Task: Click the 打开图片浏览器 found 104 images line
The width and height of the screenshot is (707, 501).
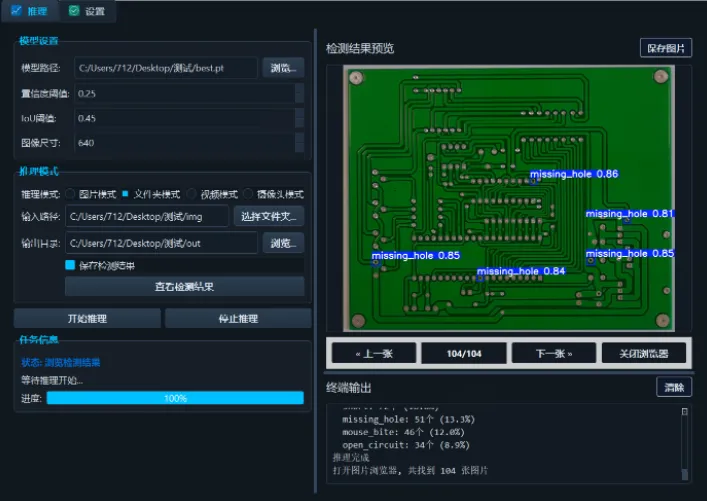Action: point(410,470)
